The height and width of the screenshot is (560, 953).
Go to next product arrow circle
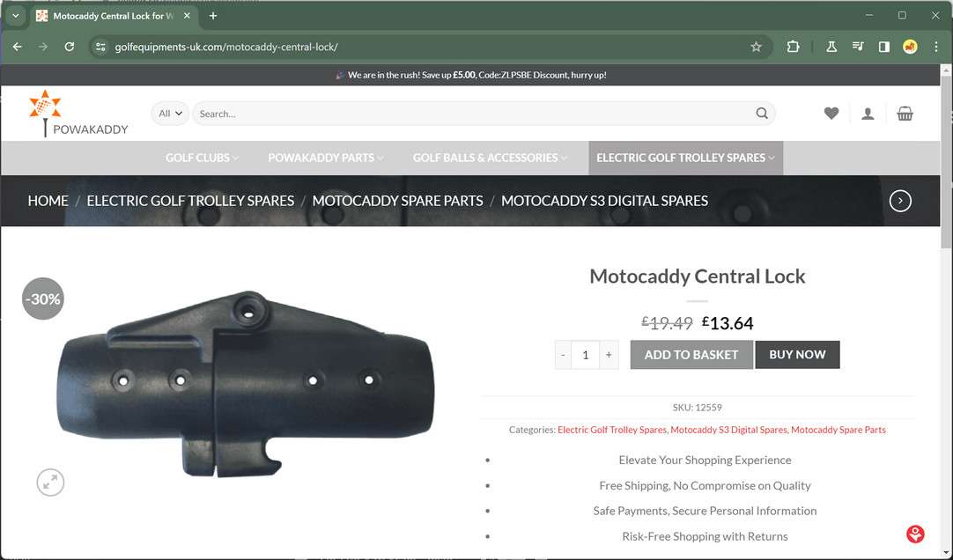900,201
